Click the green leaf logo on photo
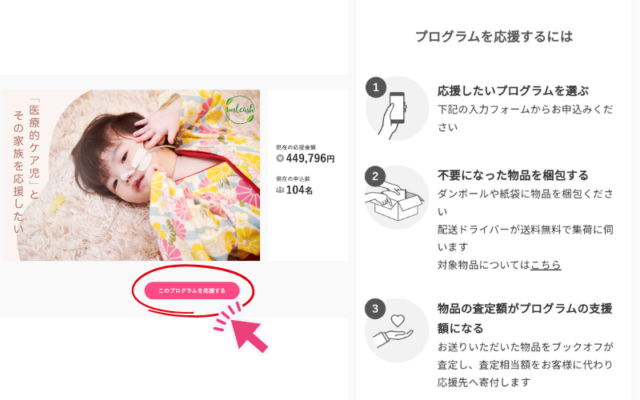The height and width of the screenshot is (400, 640). [240, 110]
